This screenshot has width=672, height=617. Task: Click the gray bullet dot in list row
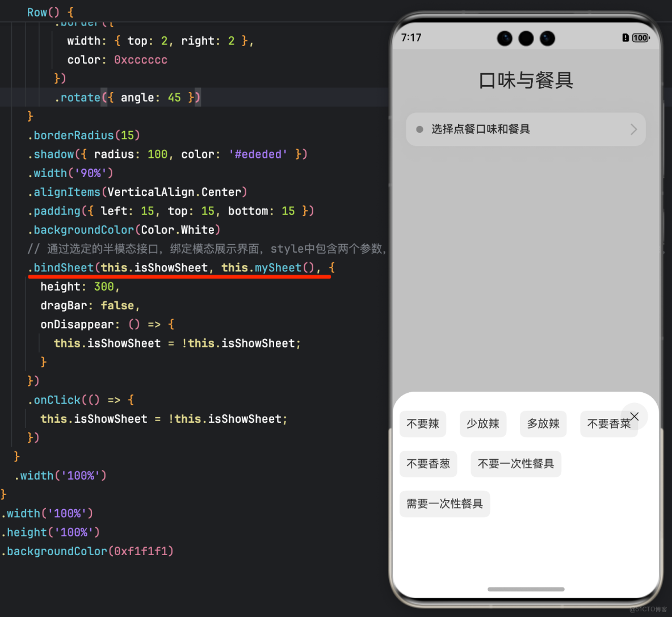(x=419, y=129)
